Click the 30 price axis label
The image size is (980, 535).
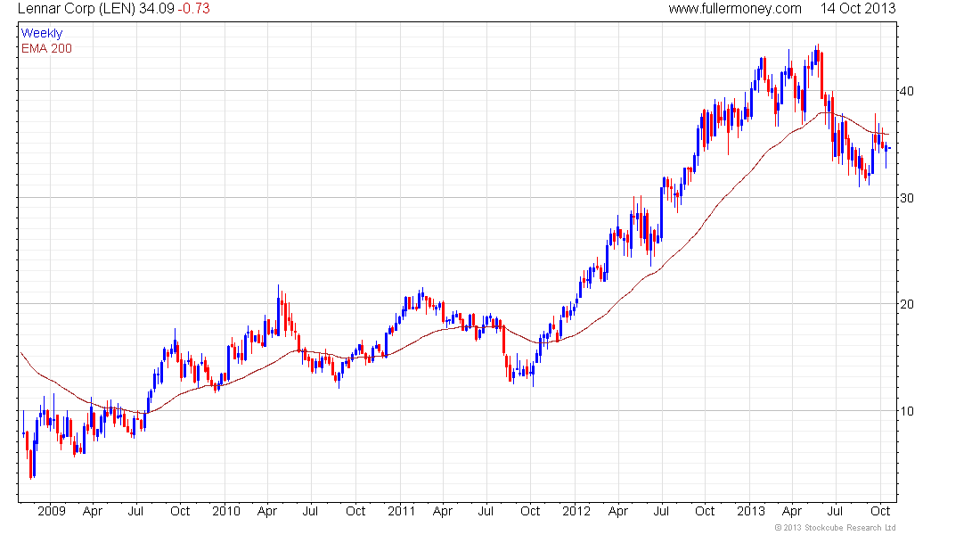[906, 198]
